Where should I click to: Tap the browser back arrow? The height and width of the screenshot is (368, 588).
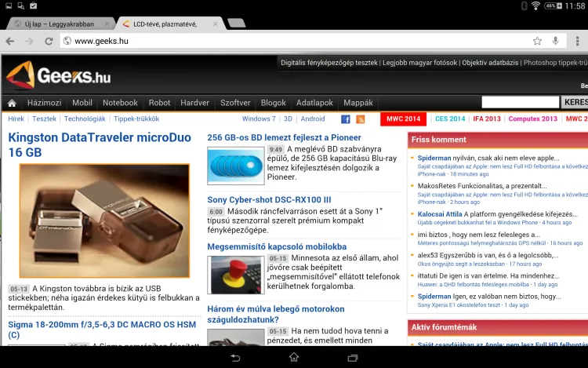tap(10, 41)
